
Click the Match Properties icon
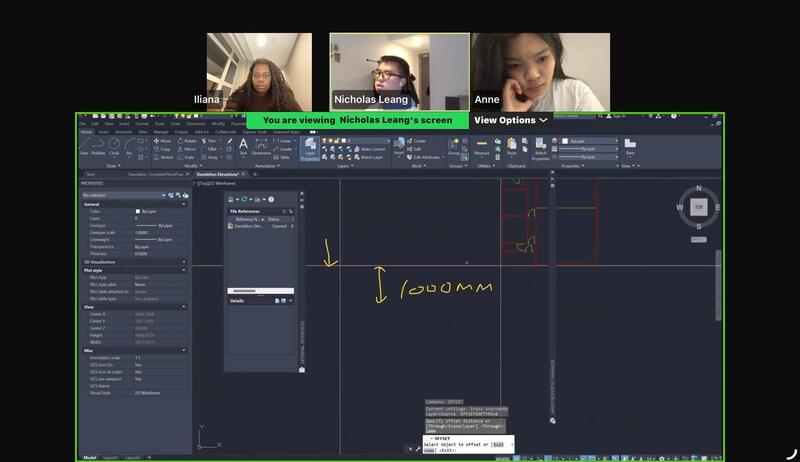(x=541, y=148)
